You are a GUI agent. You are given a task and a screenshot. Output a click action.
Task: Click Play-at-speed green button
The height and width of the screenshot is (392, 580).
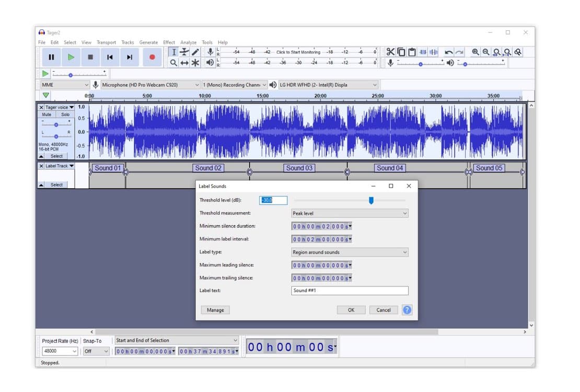[45, 74]
